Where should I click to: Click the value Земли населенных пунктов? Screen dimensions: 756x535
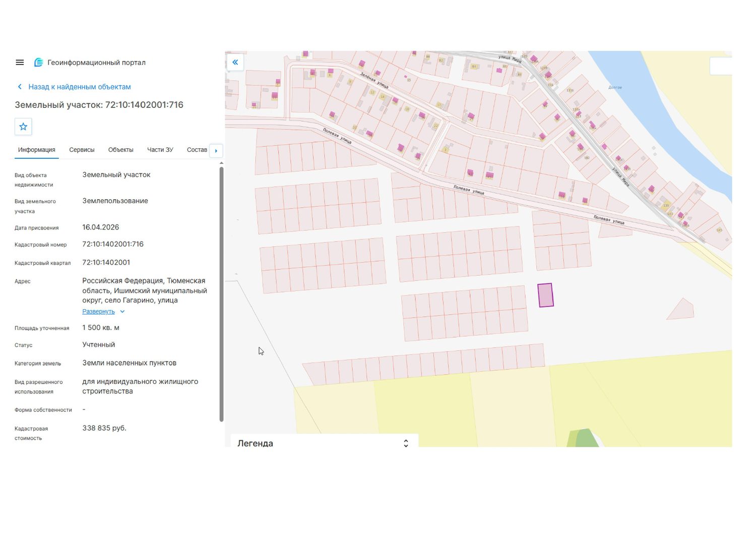point(130,363)
